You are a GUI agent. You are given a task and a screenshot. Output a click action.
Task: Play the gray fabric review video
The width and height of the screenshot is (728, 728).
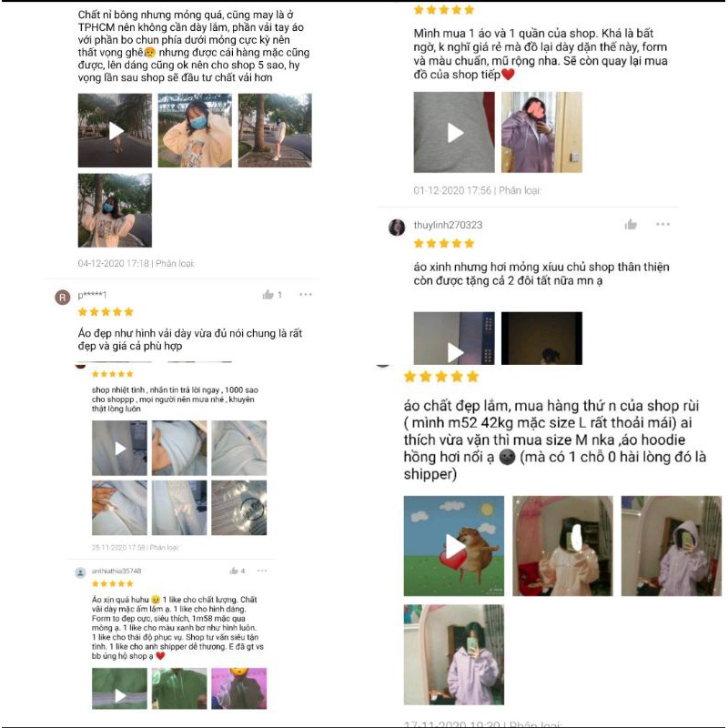pos(454,132)
